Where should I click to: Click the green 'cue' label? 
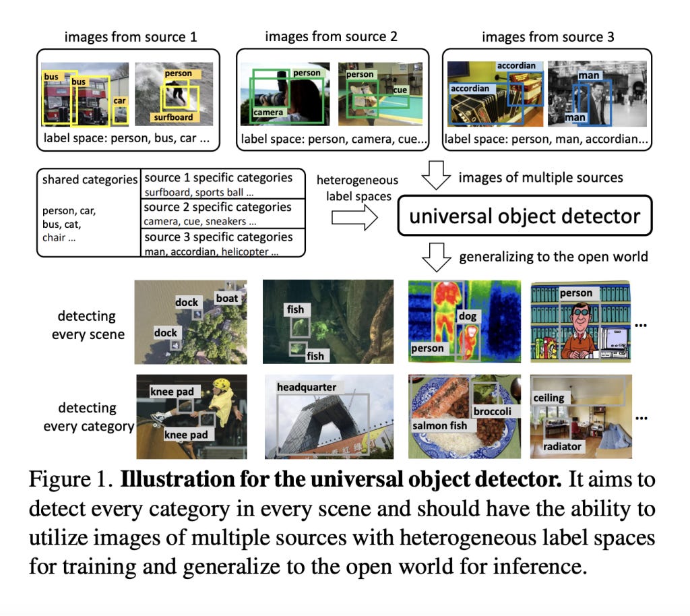(x=400, y=90)
